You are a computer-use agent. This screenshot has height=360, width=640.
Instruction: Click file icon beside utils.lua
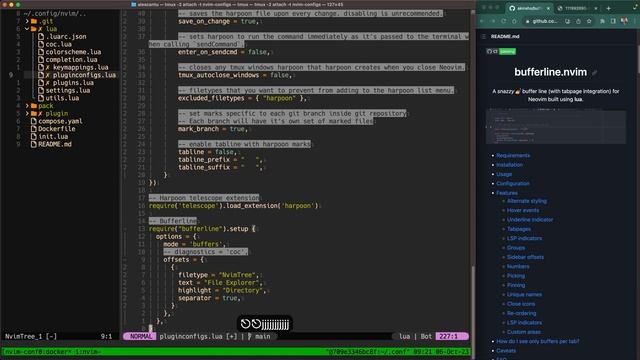(x=41, y=98)
